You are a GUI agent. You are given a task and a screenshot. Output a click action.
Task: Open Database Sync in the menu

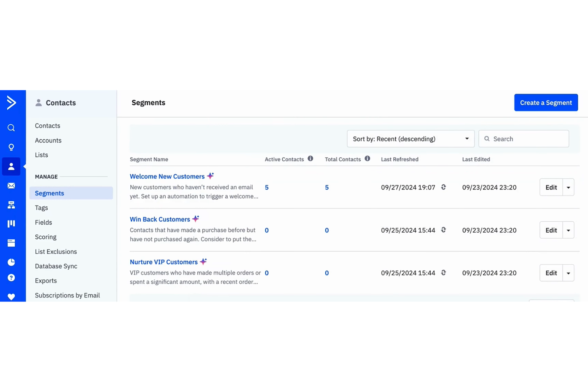click(56, 266)
